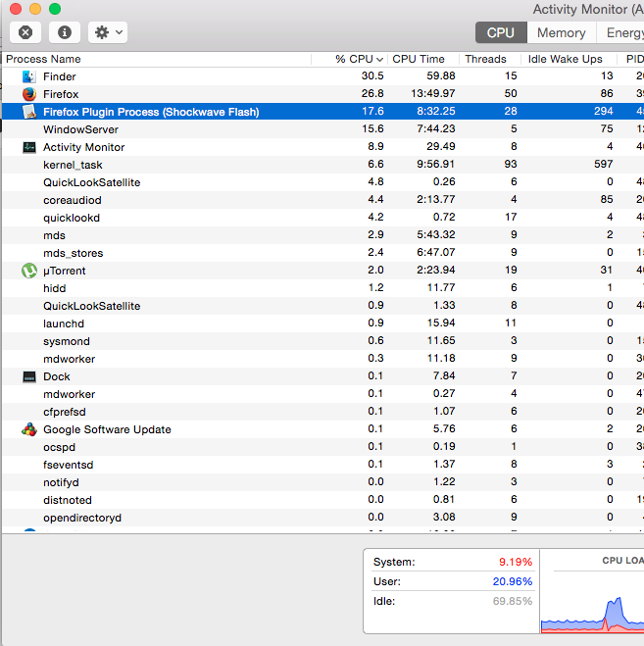This screenshot has height=646, width=644.
Task: Switch to the Energy tab
Action: (x=622, y=32)
